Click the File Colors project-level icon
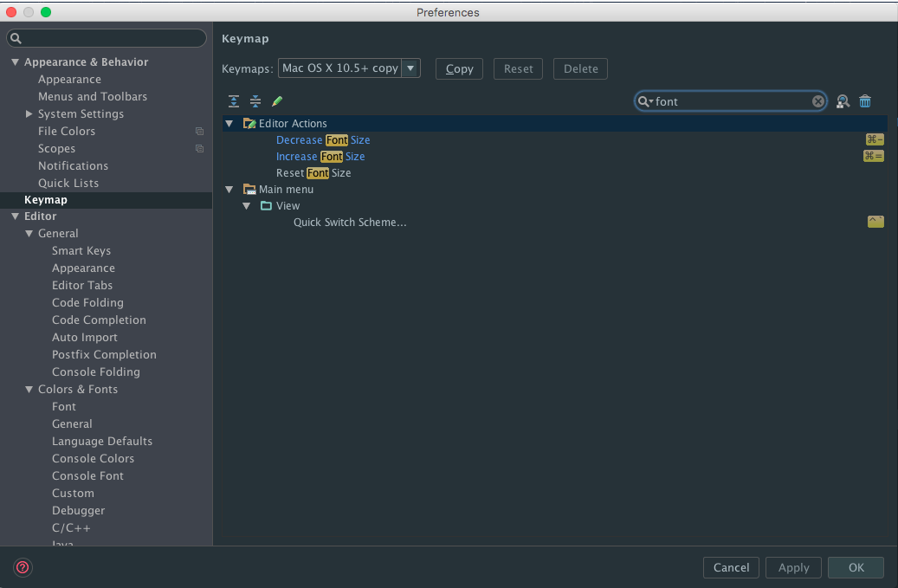 (199, 131)
